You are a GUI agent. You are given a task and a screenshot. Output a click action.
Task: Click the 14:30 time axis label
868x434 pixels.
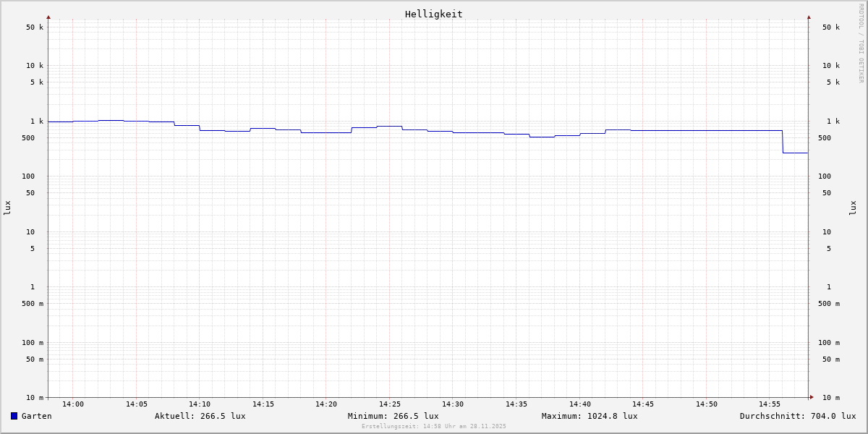tap(453, 404)
